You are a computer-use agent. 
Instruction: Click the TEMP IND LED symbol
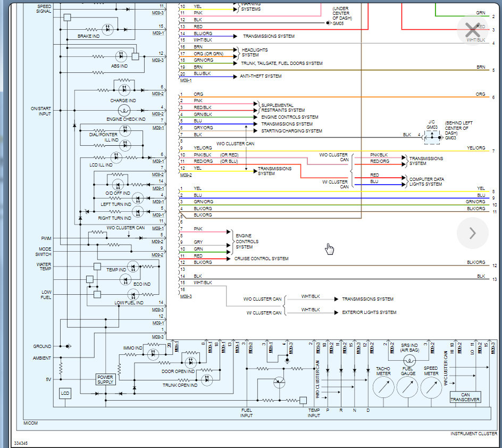coord(133,267)
